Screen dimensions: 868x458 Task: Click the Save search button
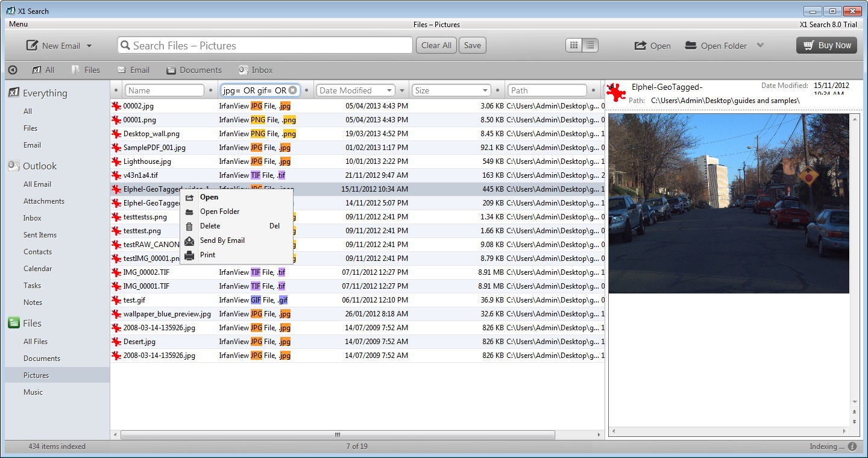pyautogui.click(x=473, y=45)
